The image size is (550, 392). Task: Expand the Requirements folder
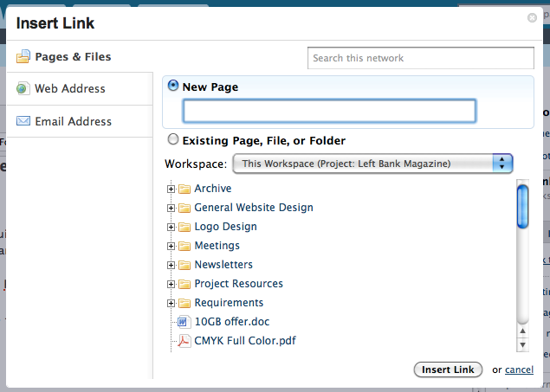[x=171, y=303]
